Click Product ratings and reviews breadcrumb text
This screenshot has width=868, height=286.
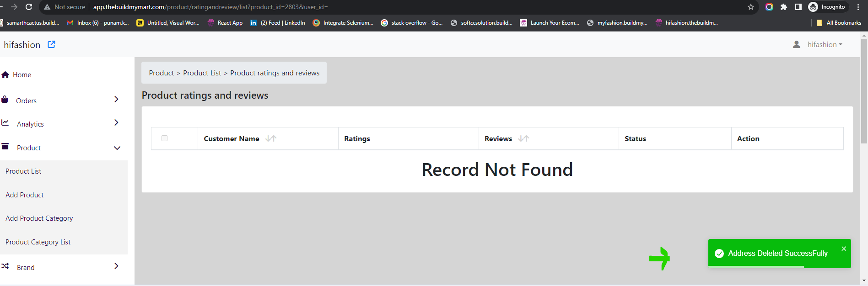click(275, 73)
